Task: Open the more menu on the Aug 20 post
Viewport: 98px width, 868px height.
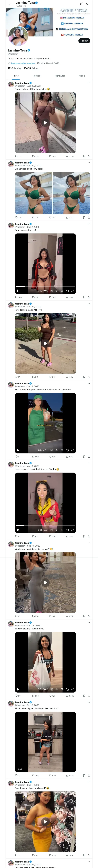Action: click(x=89, y=83)
